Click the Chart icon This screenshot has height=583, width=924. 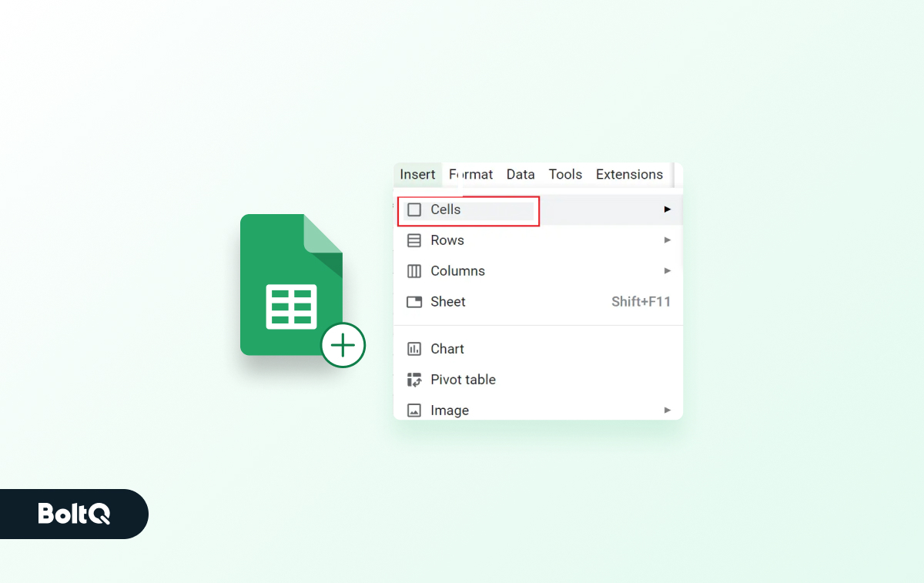[414, 349]
